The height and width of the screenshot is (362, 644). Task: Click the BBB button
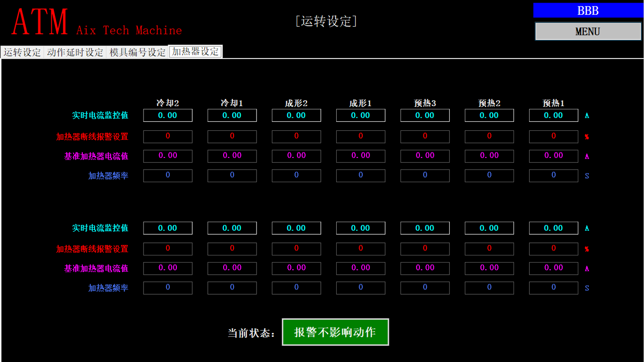(x=588, y=10)
